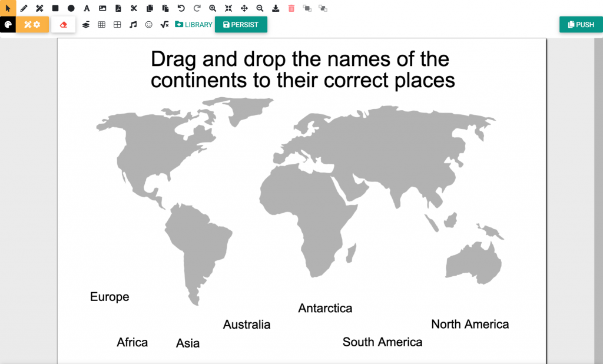Image resolution: width=603 pixels, height=364 pixels.
Task: Click the PDF file import icon
Action: (x=118, y=8)
